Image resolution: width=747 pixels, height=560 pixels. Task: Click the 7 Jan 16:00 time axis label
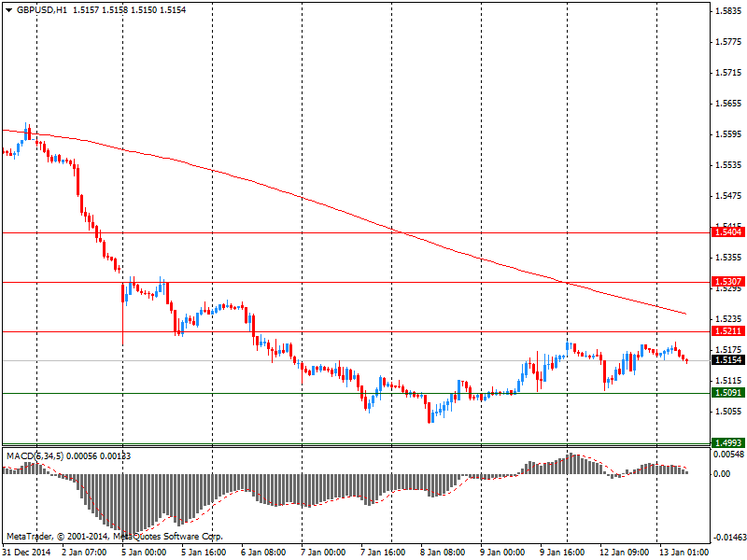pos(383,553)
